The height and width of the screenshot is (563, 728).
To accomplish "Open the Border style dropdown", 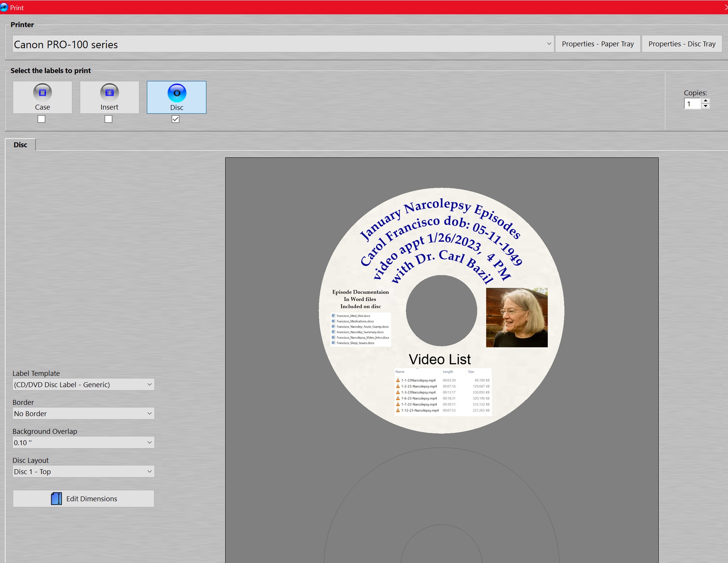I will pos(83,413).
